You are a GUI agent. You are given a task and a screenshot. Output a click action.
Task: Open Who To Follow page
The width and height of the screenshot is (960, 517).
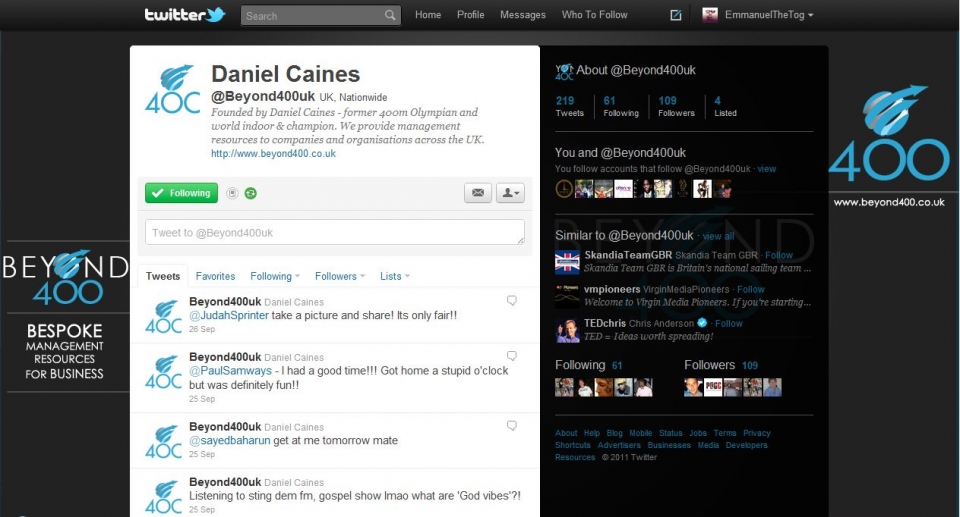(x=594, y=15)
